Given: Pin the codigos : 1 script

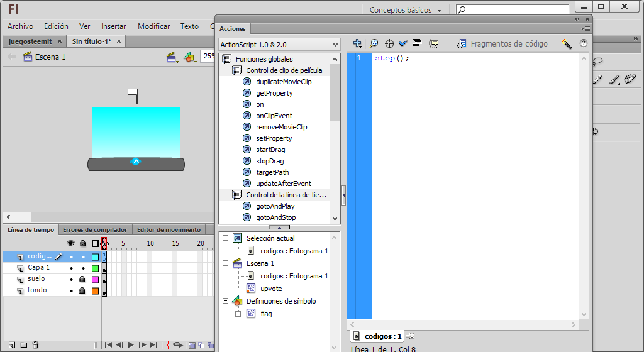Looking at the screenshot, I should point(410,336).
